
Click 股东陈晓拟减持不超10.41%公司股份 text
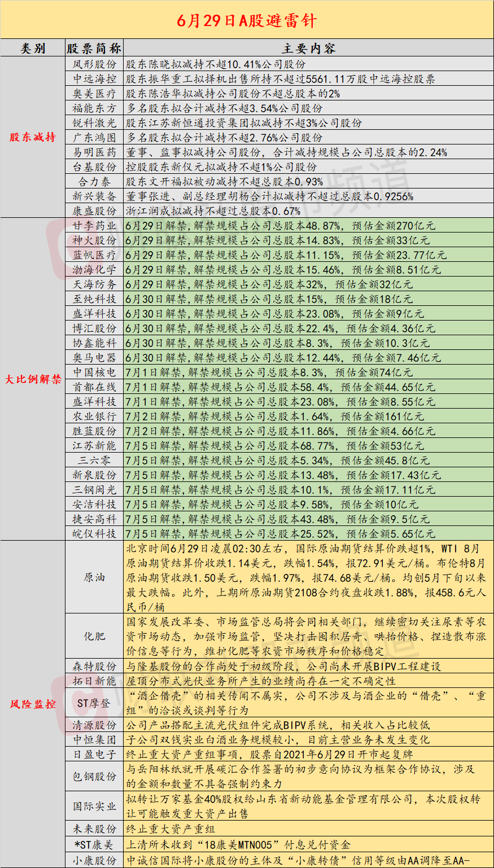[x=216, y=64]
